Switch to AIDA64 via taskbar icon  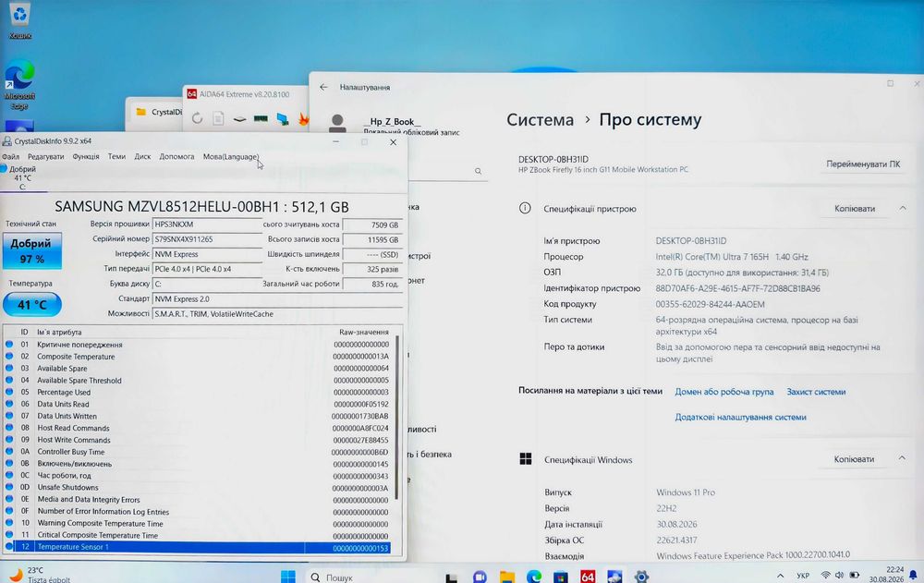588,577
